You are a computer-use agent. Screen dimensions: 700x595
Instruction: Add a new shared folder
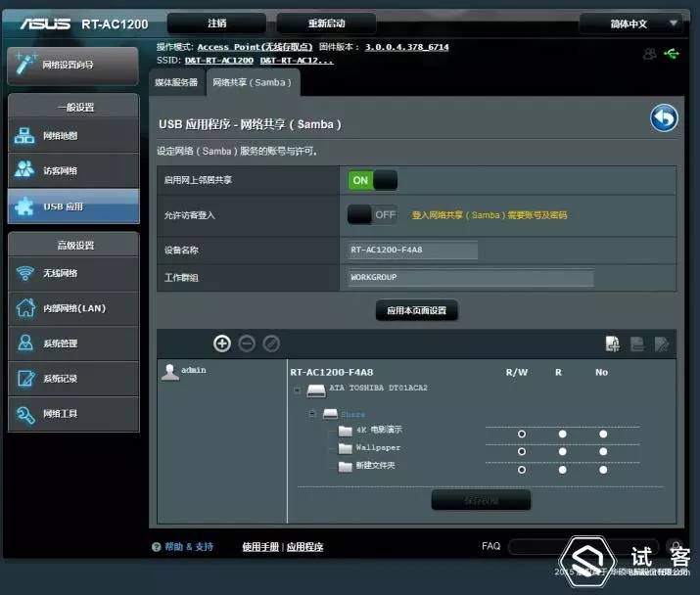point(613,343)
